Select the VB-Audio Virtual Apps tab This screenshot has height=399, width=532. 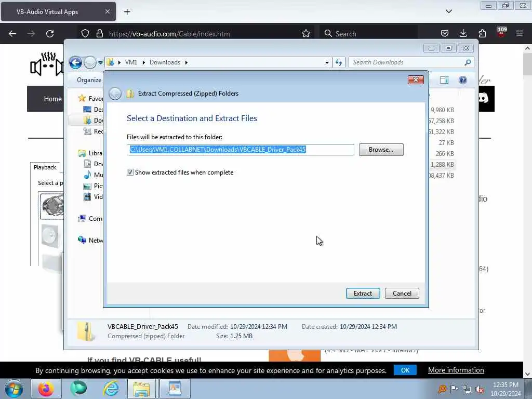[58, 11]
